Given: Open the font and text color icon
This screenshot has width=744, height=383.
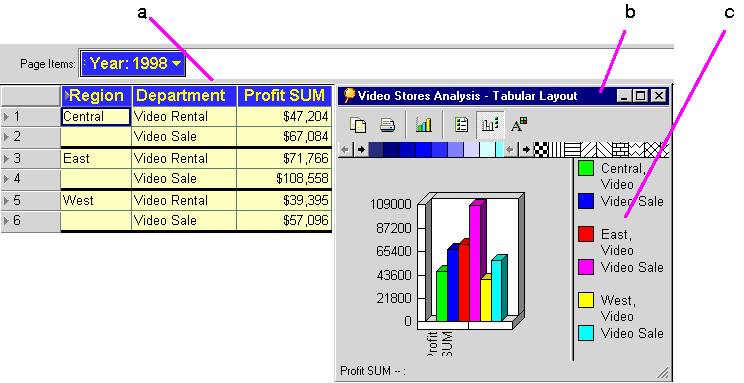Looking at the screenshot, I should click(x=519, y=125).
